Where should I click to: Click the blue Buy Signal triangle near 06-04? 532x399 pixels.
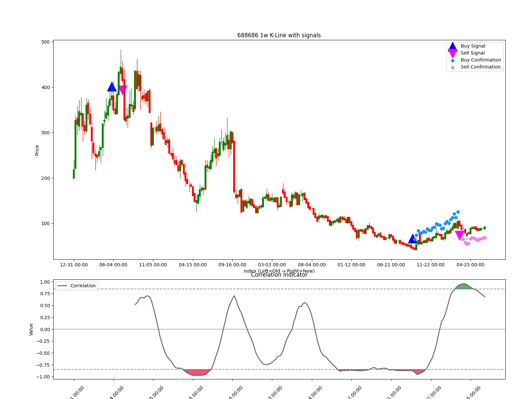112,87
